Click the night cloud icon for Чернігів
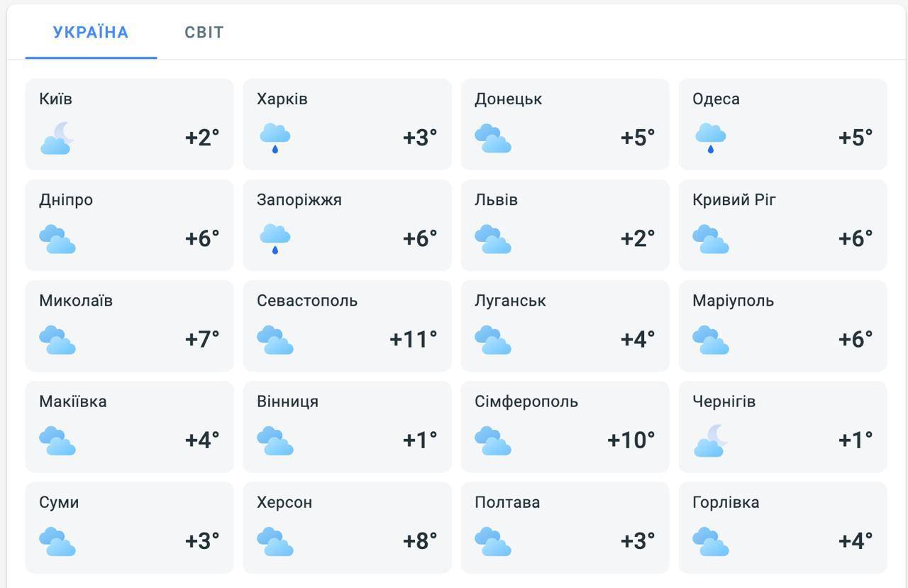The width and height of the screenshot is (908, 588). [711, 440]
